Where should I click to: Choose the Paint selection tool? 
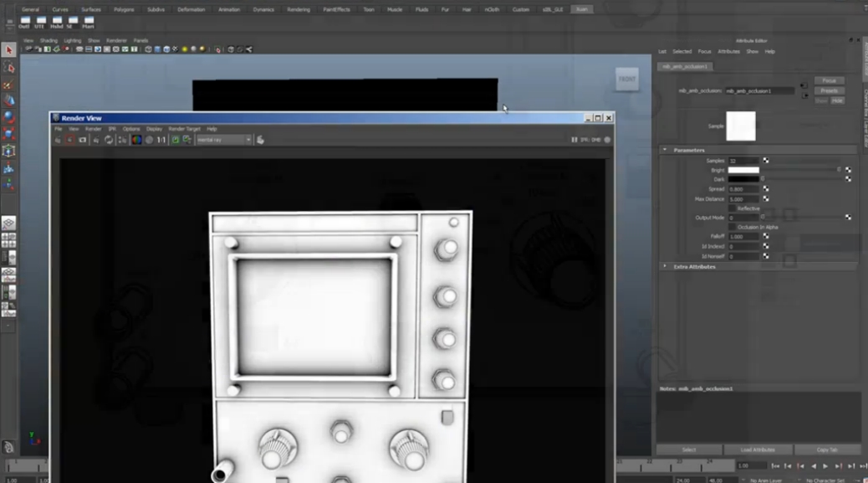[x=9, y=85]
